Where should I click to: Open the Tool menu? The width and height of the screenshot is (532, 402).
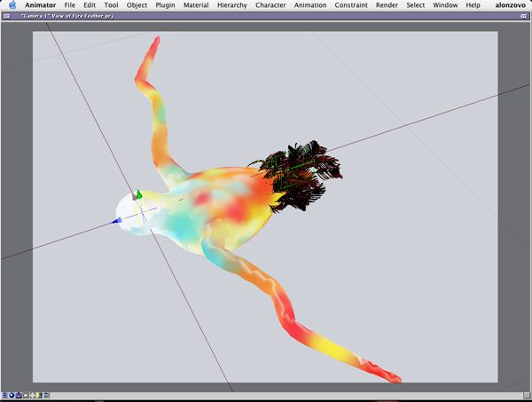pyautogui.click(x=111, y=5)
